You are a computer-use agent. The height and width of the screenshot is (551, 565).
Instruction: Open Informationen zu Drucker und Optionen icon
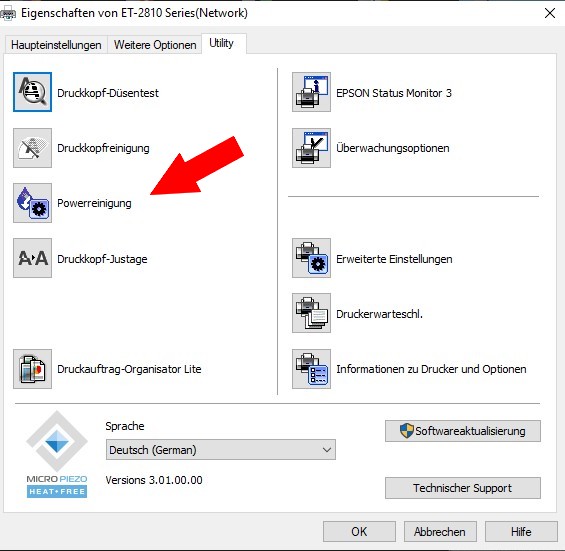[311, 369]
